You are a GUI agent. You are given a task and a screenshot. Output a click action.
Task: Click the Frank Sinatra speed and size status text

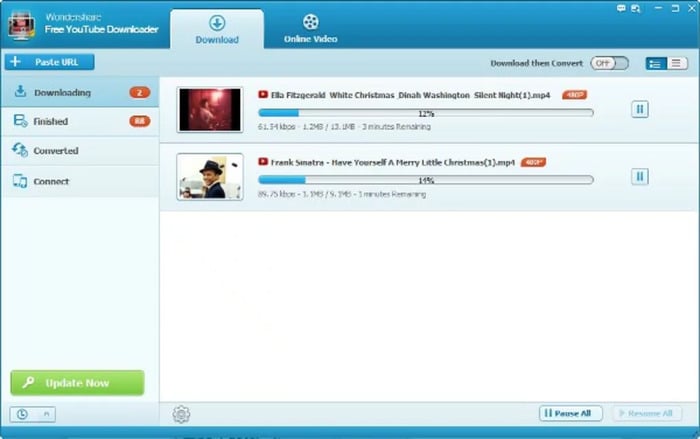[x=342, y=194]
